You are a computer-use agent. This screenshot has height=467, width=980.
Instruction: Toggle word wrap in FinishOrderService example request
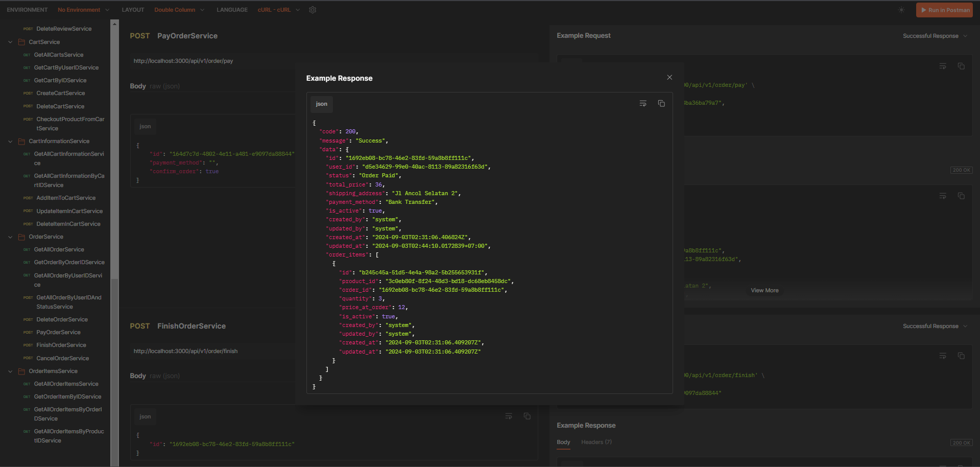[943, 356]
